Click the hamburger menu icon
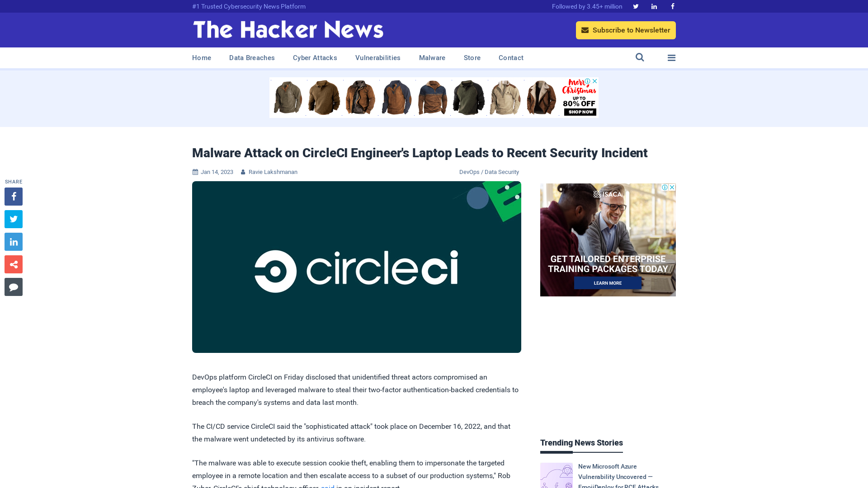868x488 pixels. (671, 58)
